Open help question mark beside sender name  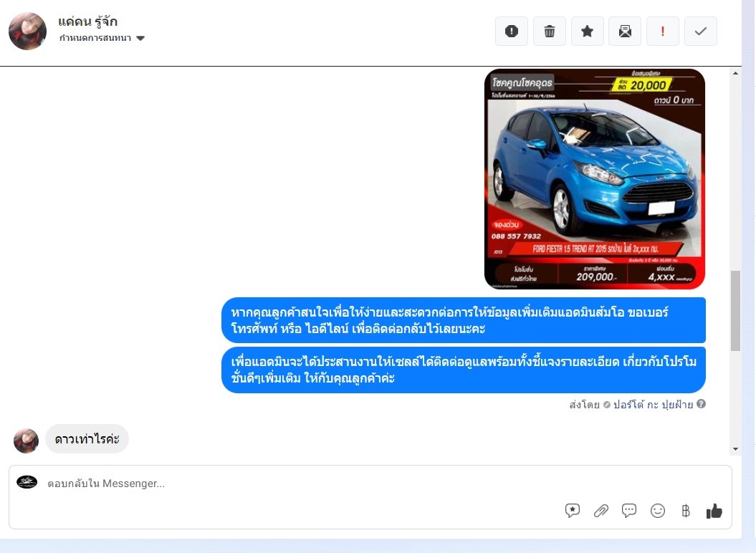coord(701,404)
